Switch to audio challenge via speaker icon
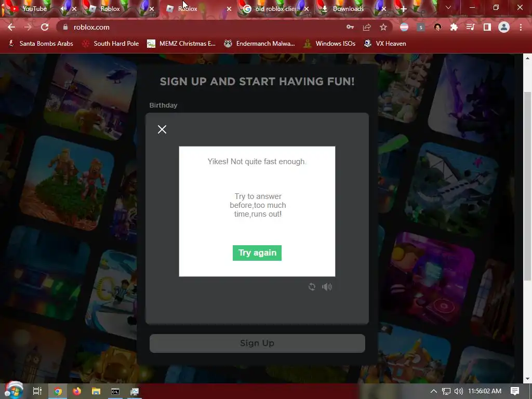The width and height of the screenshot is (532, 399). click(327, 287)
